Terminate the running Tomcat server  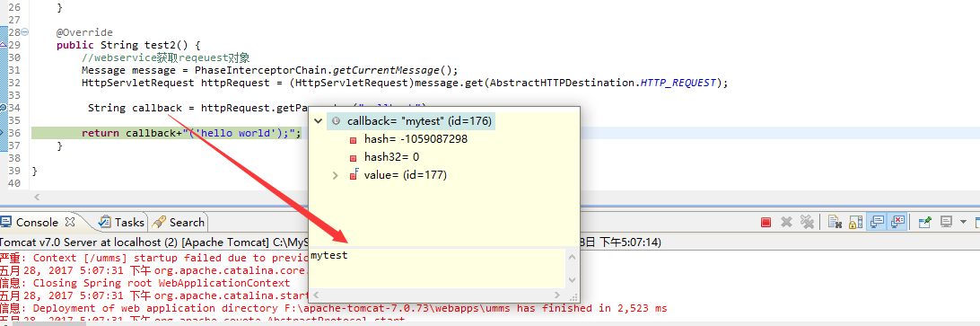766,222
